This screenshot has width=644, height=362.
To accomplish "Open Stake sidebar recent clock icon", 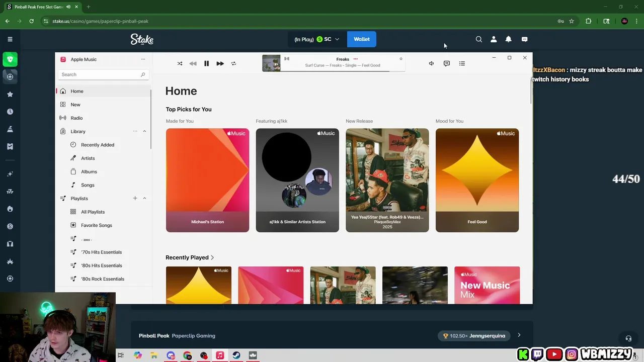I will (10, 112).
